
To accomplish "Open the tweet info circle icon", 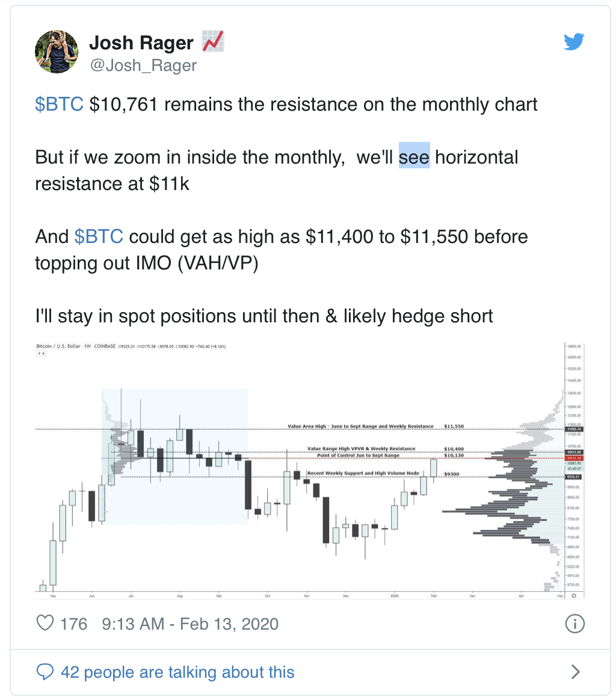I will tap(574, 624).
